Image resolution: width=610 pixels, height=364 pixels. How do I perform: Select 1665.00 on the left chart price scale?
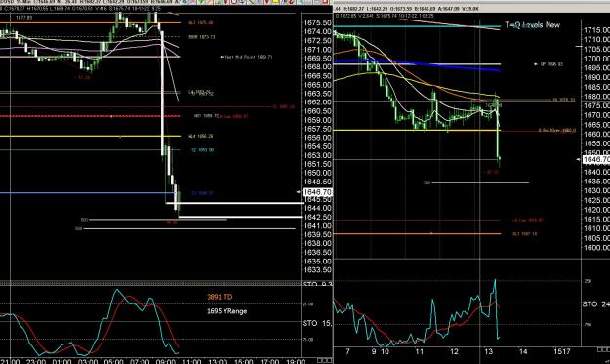(x=317, y=85)
